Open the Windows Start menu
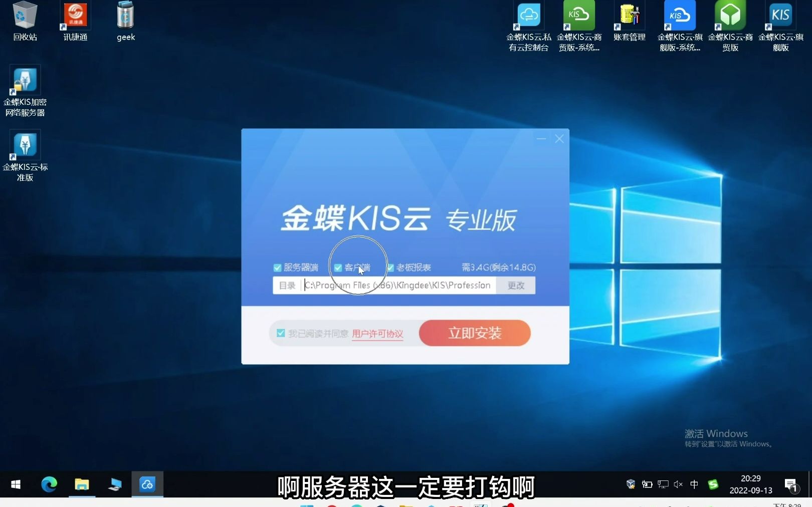This screenshot has width=812, height=507. pyautogui.click(x=16, y=484)
